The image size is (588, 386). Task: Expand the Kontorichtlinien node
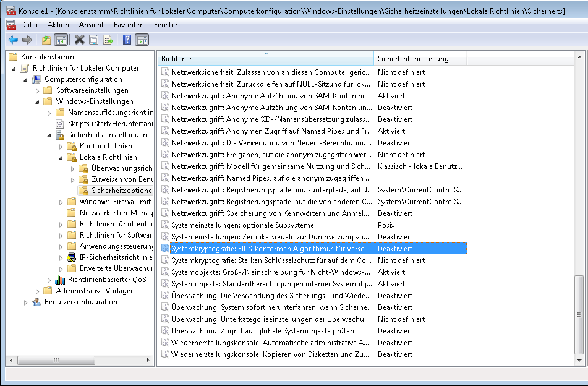pyautogui.click(x=61, y=146)
